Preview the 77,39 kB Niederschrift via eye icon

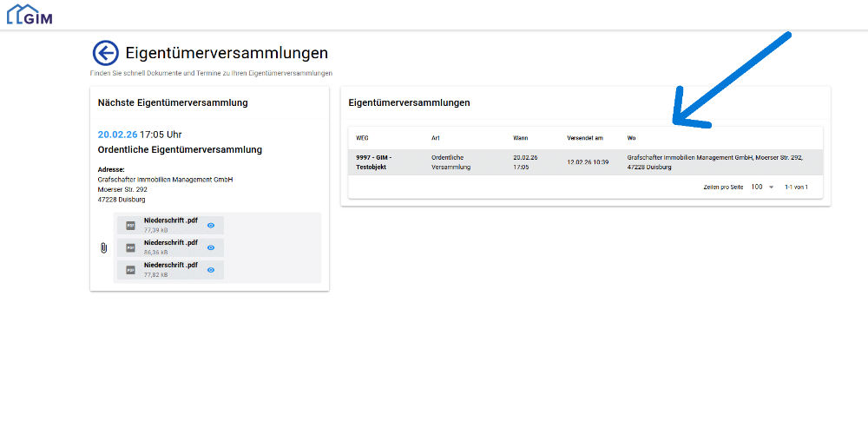tap(211, 225)
